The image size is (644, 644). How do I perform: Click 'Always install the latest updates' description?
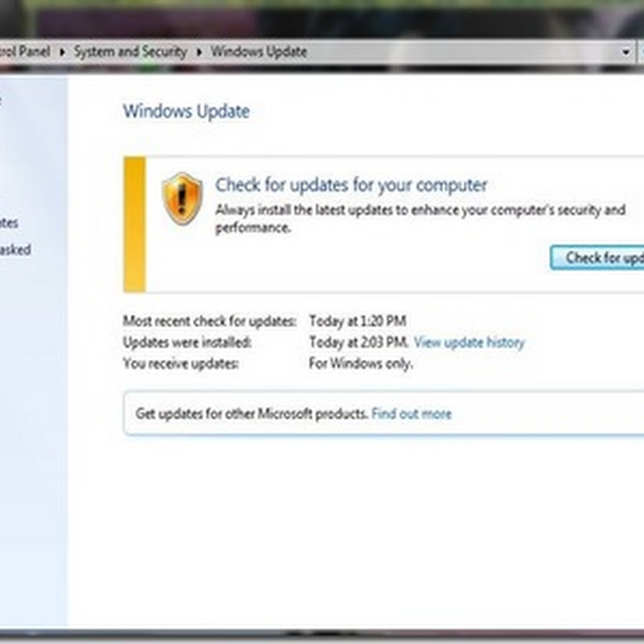point(420,218)
